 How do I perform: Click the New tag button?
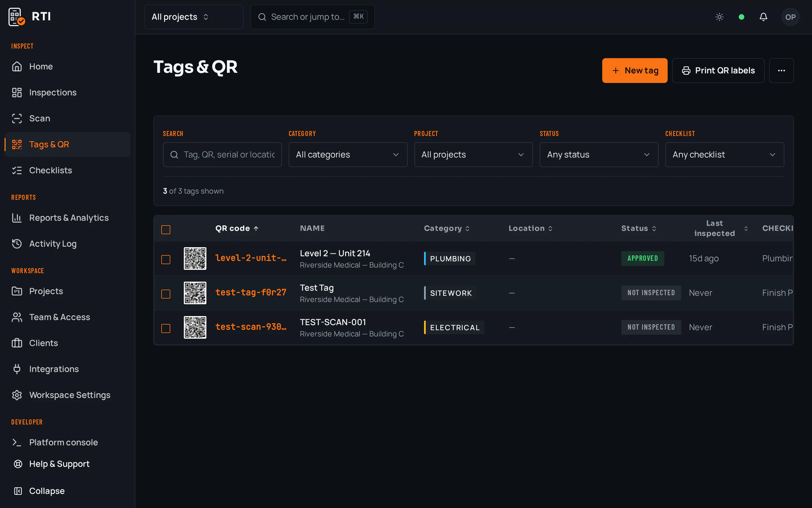[x=634, y=71]
